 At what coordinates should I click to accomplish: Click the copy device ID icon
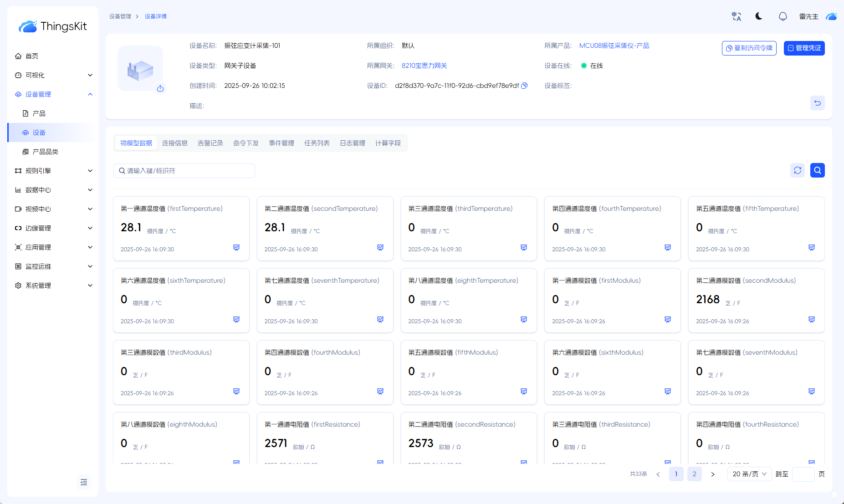(x=524, y=86)
